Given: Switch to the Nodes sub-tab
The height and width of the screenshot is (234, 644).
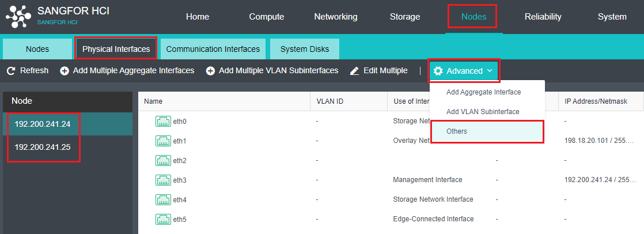Looking at the screenshot, I should coord(37,49).
